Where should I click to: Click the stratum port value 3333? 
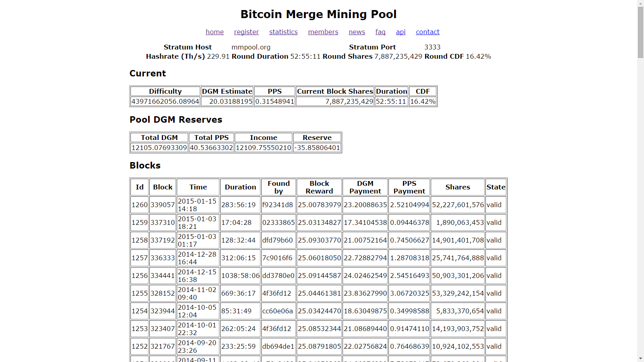432,47
